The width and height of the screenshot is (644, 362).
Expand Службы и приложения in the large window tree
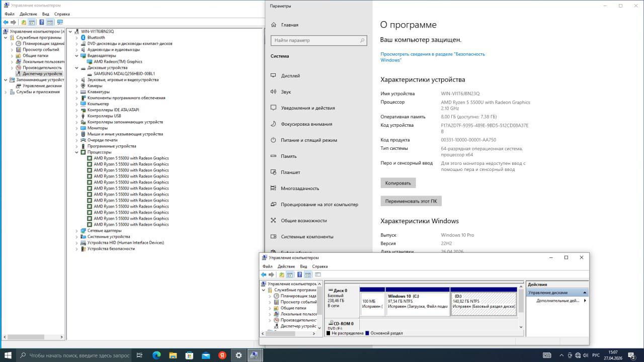click(6, 92)
